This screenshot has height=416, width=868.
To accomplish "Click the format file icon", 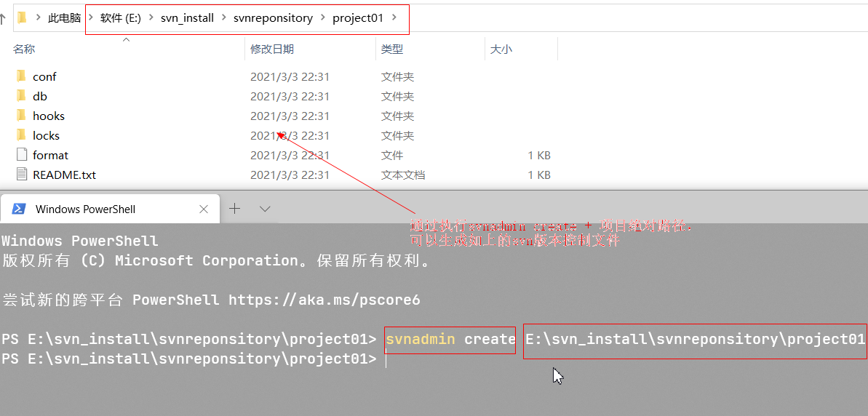I will coord(22,155).
